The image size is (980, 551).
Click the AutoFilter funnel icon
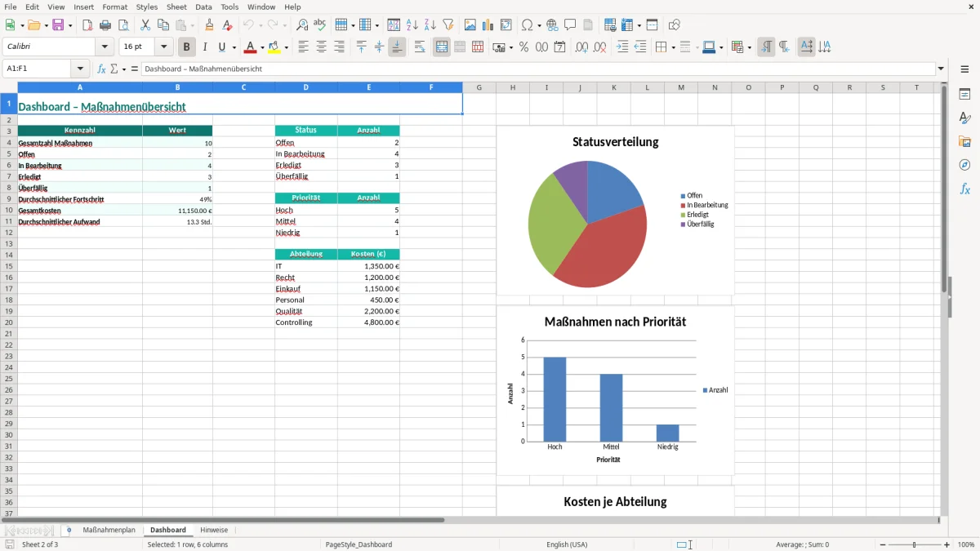(448, 25)
